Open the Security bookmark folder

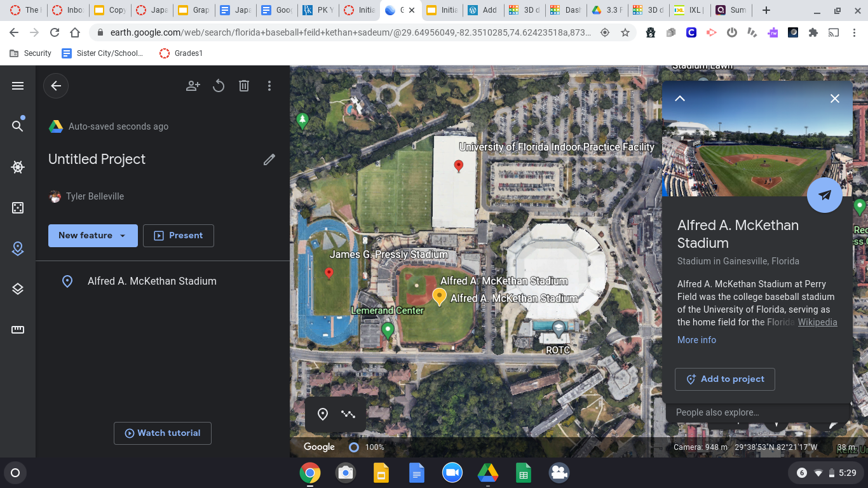[31, 53]
